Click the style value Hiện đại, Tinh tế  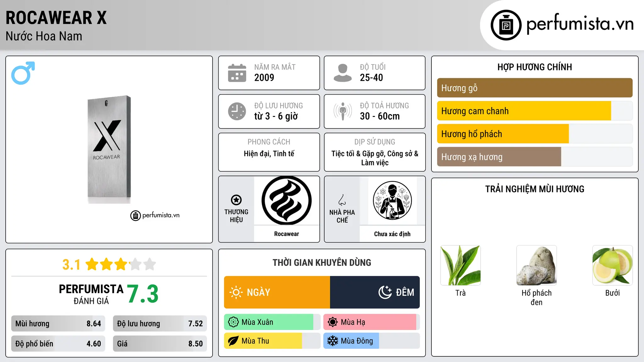click(269, 154)
